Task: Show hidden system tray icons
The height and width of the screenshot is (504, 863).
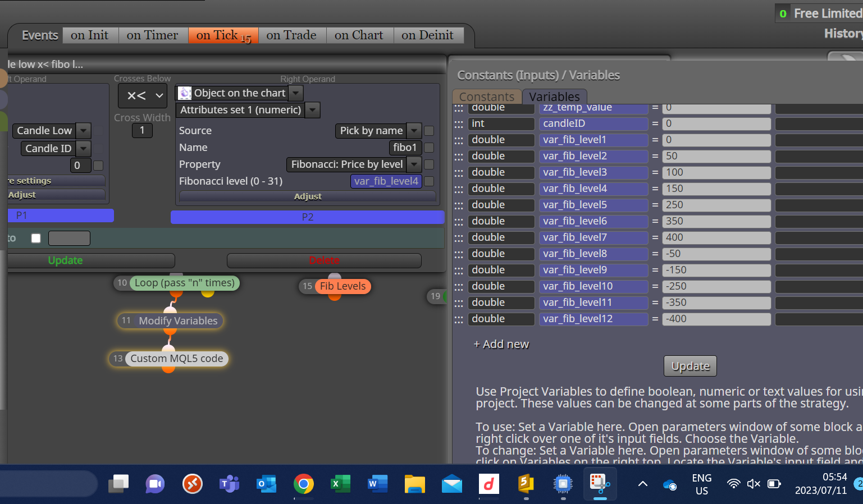Action: 643,484
